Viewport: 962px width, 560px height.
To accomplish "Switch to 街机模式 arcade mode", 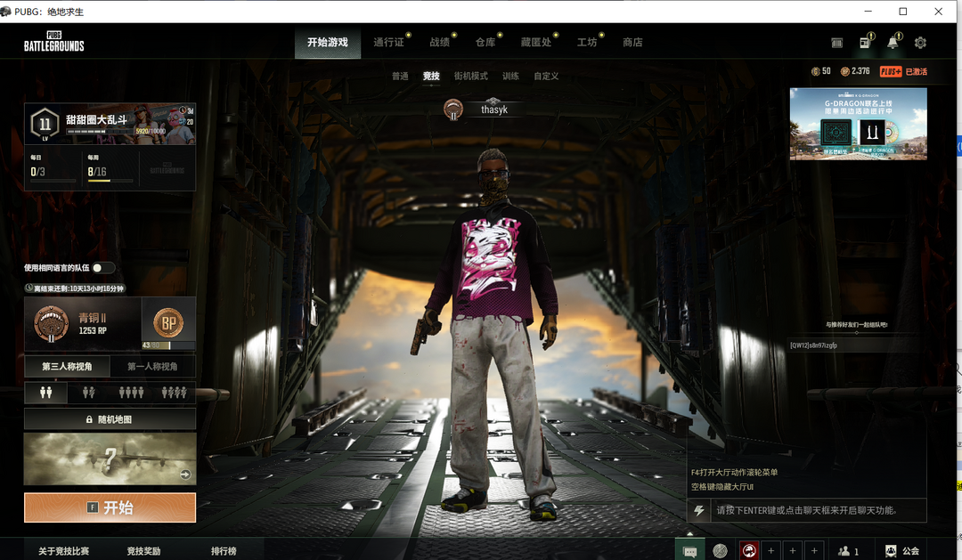I will 471,76.
